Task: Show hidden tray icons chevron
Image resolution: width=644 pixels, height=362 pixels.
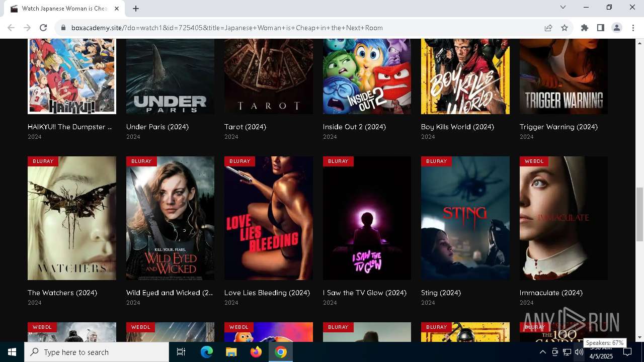Action: (x=543, y=352)
